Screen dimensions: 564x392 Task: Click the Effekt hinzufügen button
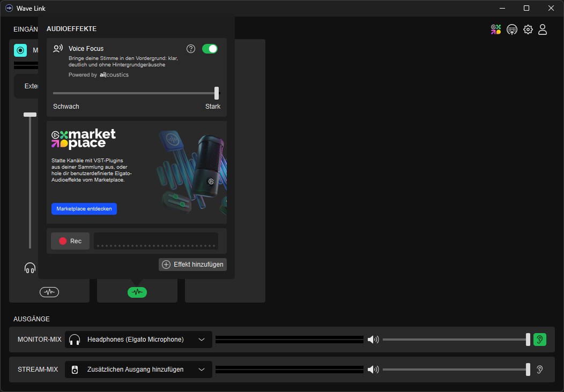[192, 265]
